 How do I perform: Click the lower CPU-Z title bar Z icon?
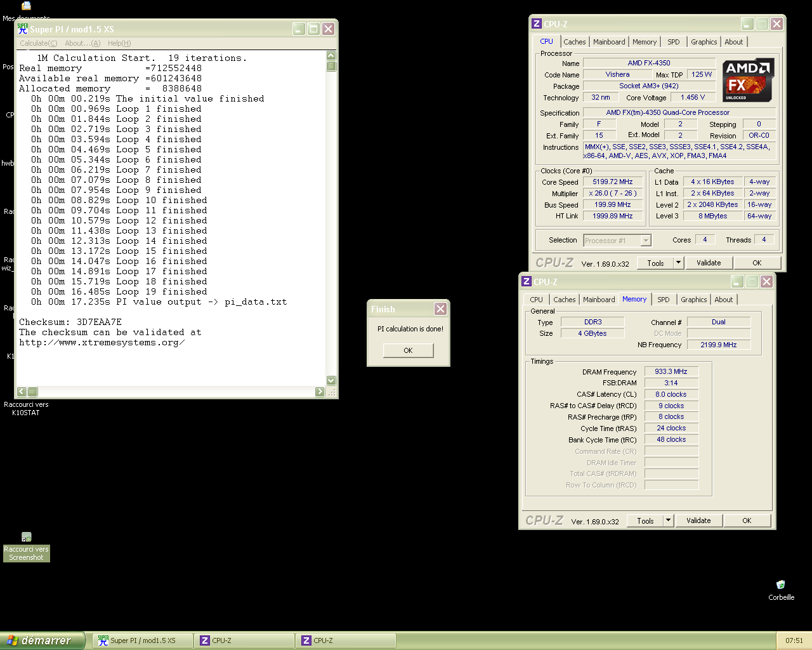[x=527, y=281]
